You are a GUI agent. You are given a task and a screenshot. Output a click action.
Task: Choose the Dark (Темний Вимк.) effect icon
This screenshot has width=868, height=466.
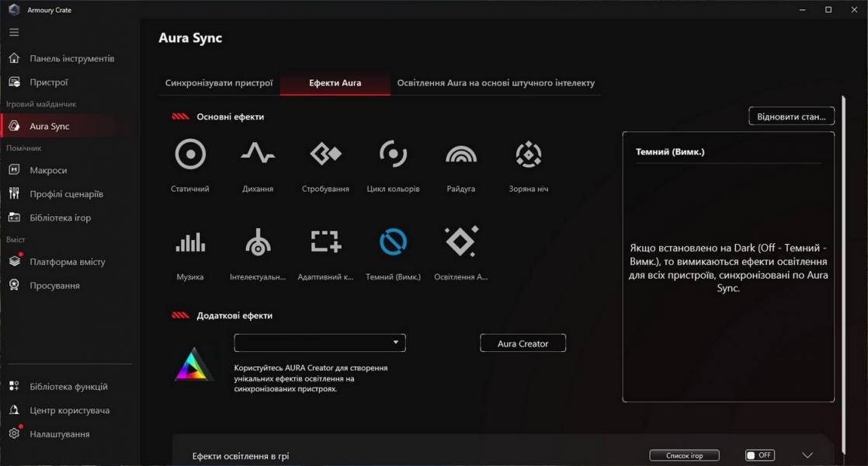[393, 242]
